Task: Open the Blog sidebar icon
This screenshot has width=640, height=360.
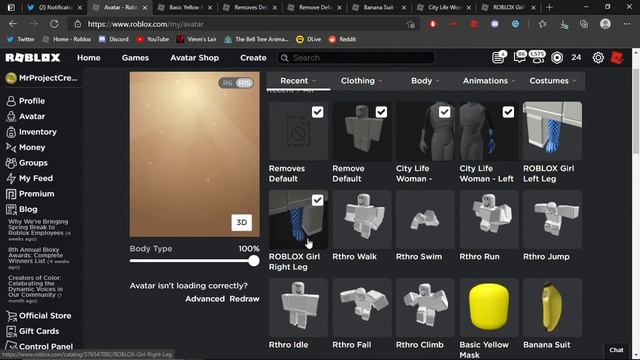Action: [x=11, y=209]
